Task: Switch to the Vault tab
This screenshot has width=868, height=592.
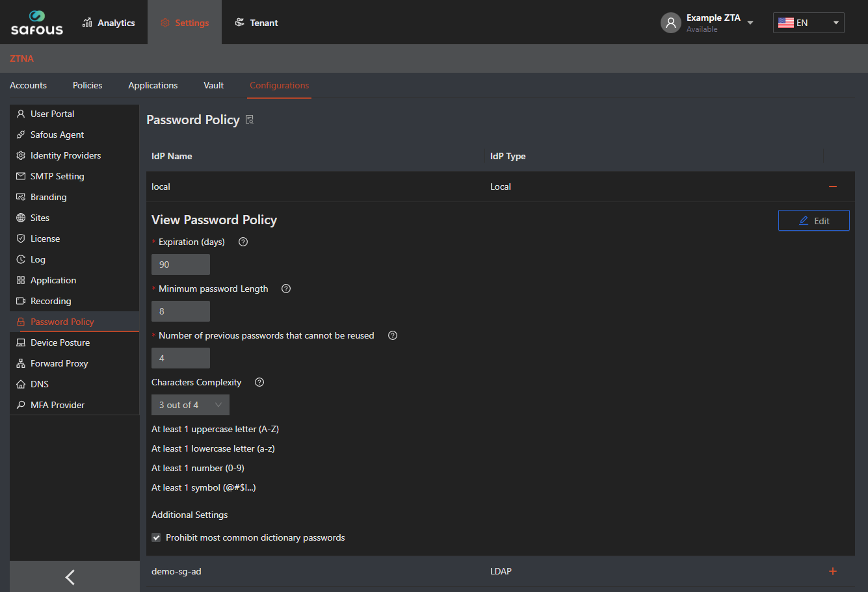Action: point(213,85)
